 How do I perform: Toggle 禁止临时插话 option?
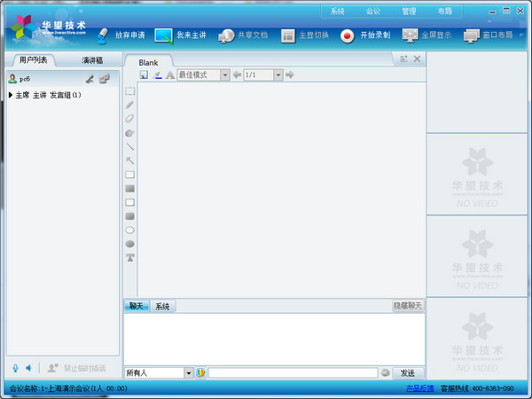(x=76, y=368)
